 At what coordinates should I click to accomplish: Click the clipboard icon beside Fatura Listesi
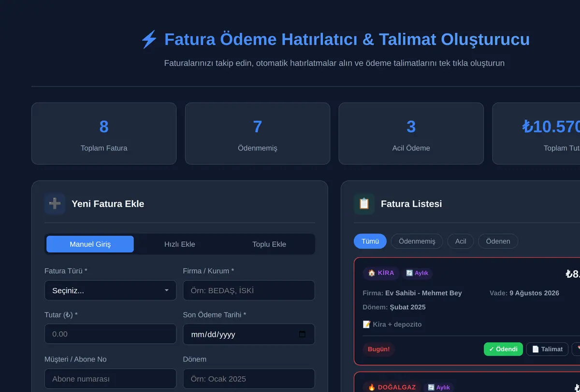click(x=364, y=204)
